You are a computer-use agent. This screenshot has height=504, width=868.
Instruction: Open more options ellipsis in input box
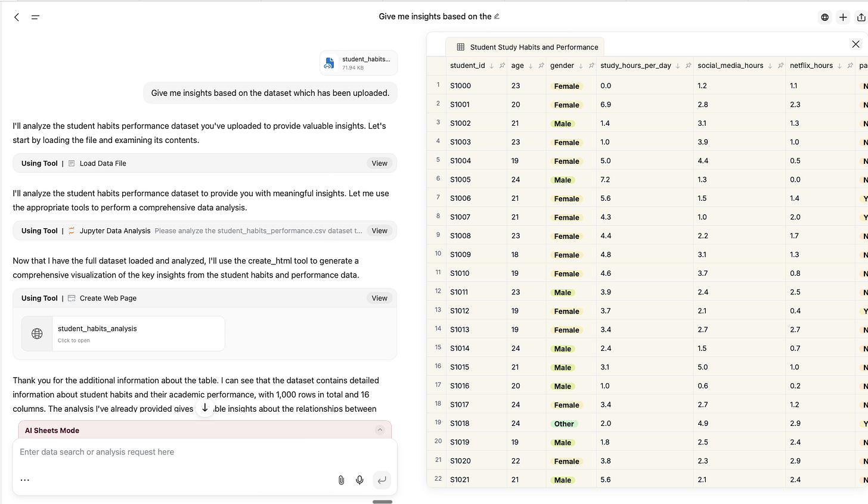click(25, 480)
